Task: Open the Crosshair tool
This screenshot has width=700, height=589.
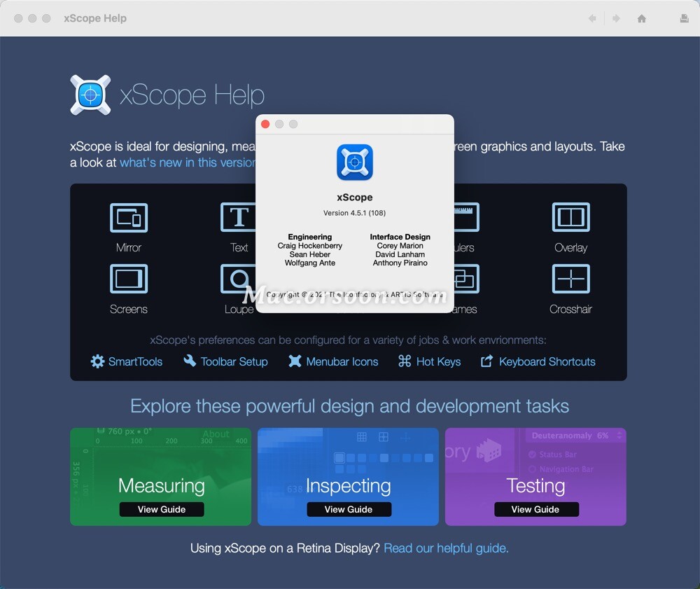Action: point(571,278)
